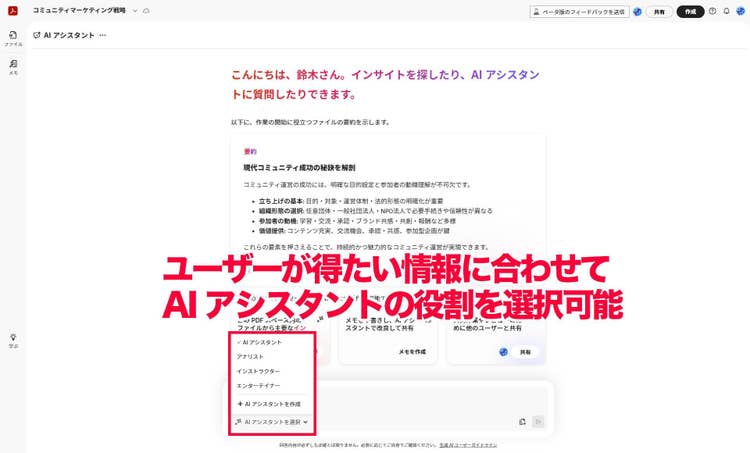Open the ファイル panel in sidebar
The width and height of the screenshot is (750, 453).
(13, 38)
